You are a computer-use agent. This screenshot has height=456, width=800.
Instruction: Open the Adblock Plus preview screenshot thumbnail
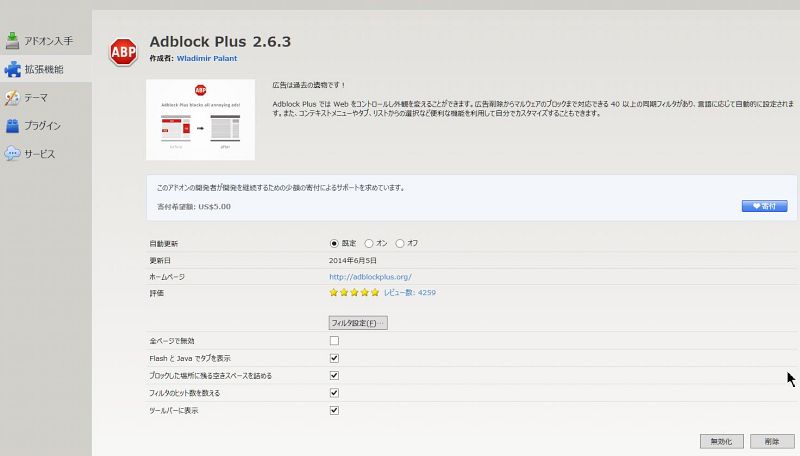point(201,120)
